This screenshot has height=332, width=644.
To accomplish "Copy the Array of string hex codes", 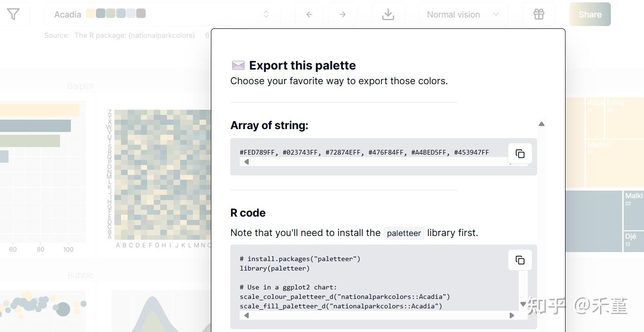I will [520, 154].
